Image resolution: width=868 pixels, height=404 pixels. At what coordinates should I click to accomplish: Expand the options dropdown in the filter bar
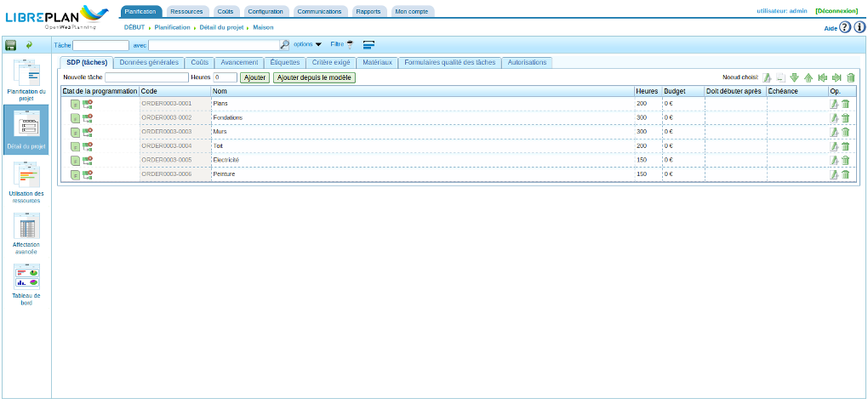coord(308,44)
